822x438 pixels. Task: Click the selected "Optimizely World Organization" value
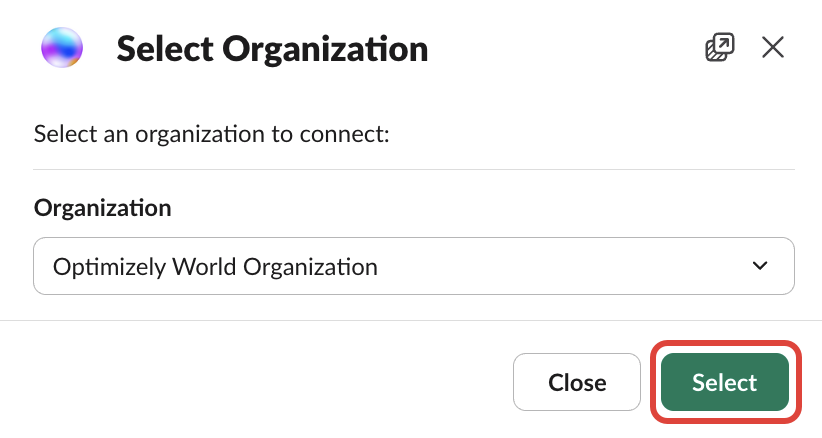[215, 267]
